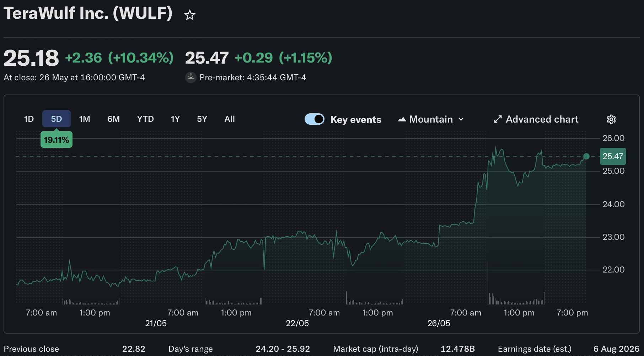Open chart settings gear icon
Screen dimensions: 644x356
[611, 119]
